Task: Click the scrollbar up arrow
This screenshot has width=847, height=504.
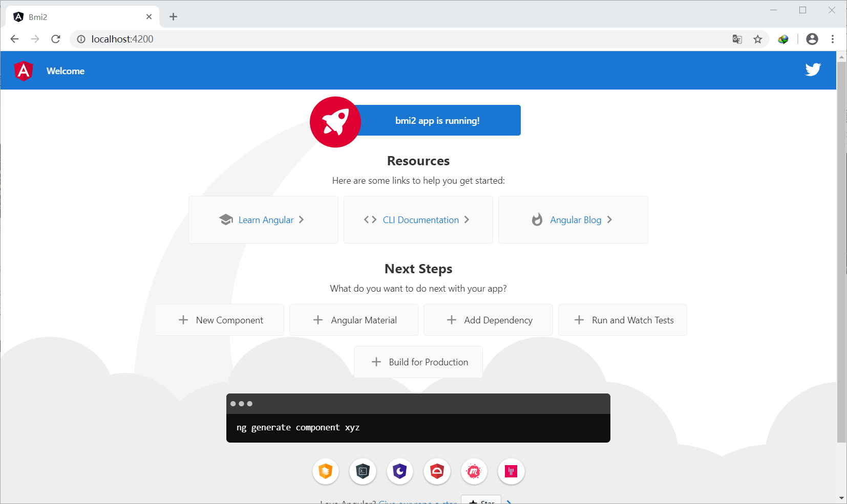Action: click(841, 56)
